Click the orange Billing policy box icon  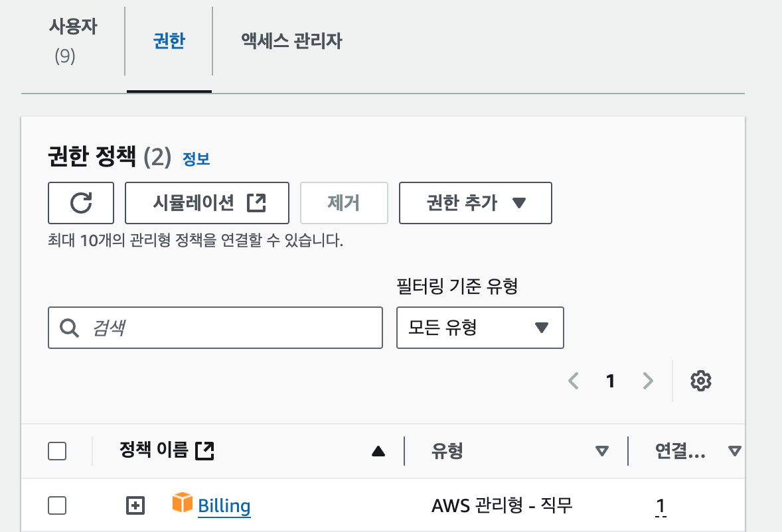click(182, 503)
